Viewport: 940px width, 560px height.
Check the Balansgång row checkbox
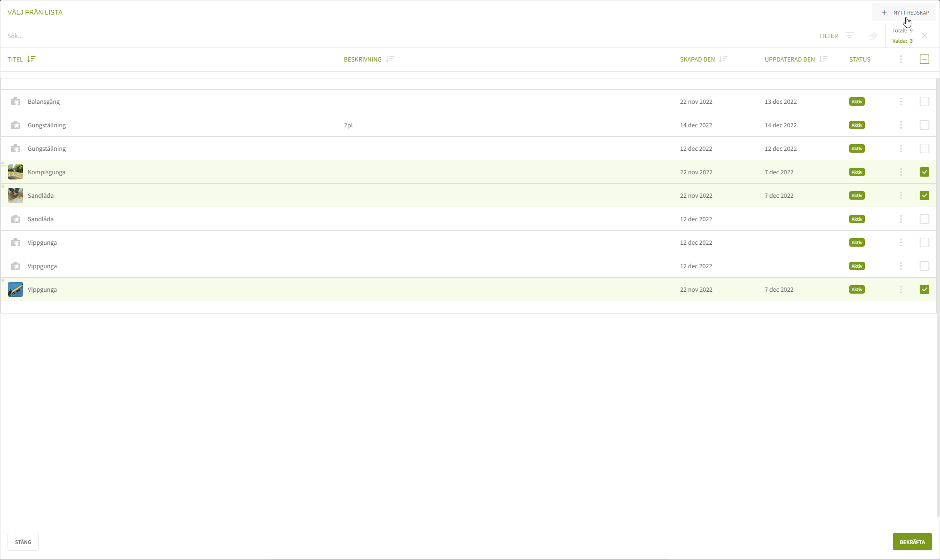[924, 101]
